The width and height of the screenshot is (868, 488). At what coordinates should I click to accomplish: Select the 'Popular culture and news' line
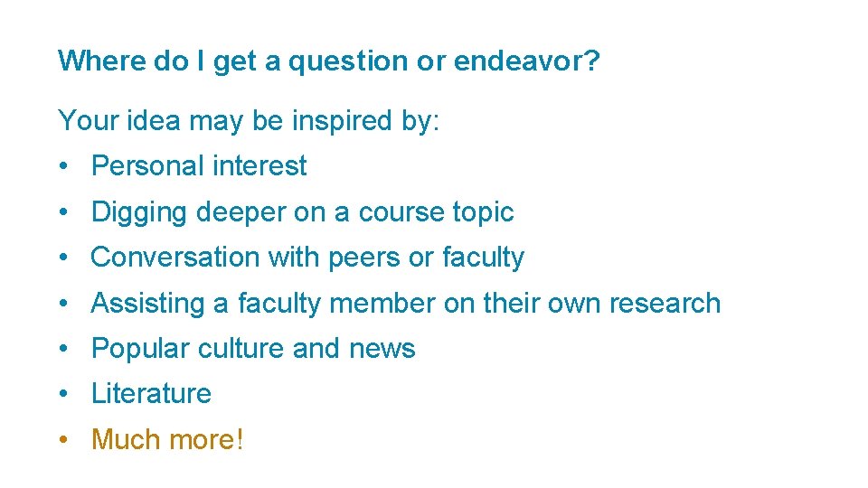pos(253,348)
